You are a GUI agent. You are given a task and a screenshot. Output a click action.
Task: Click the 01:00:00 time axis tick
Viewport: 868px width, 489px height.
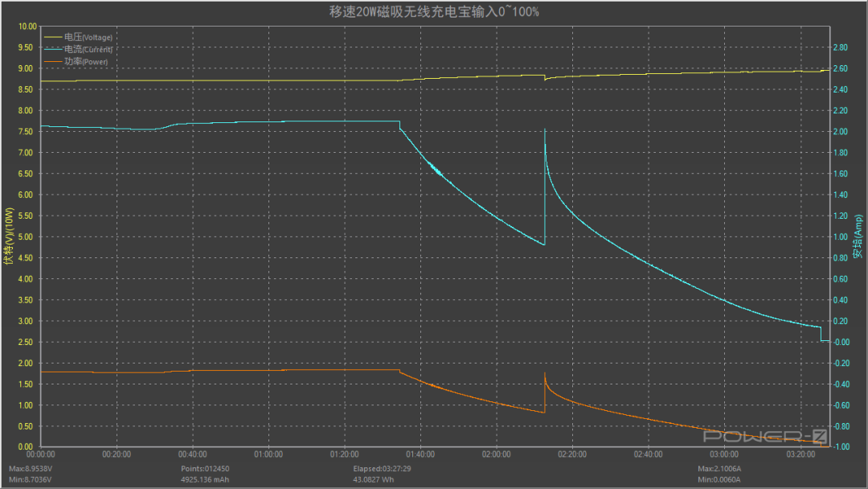(268, 454)
